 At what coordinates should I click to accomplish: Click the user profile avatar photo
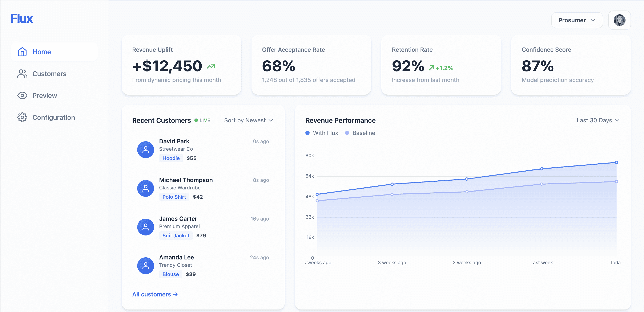[619, 20]
